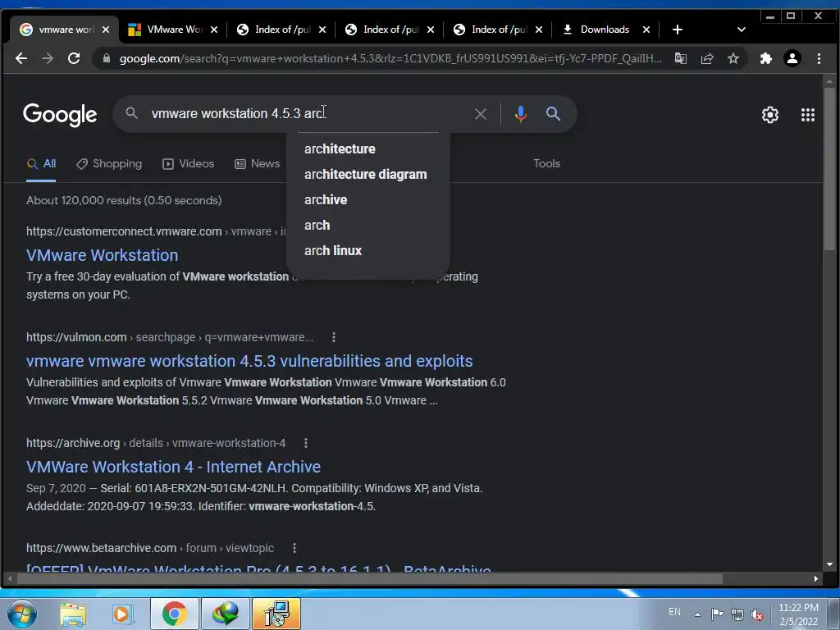Bookmark this page with the star
The width and height of the screenshot is (840, 630).
pyautogui.click(x=733, y=58)
